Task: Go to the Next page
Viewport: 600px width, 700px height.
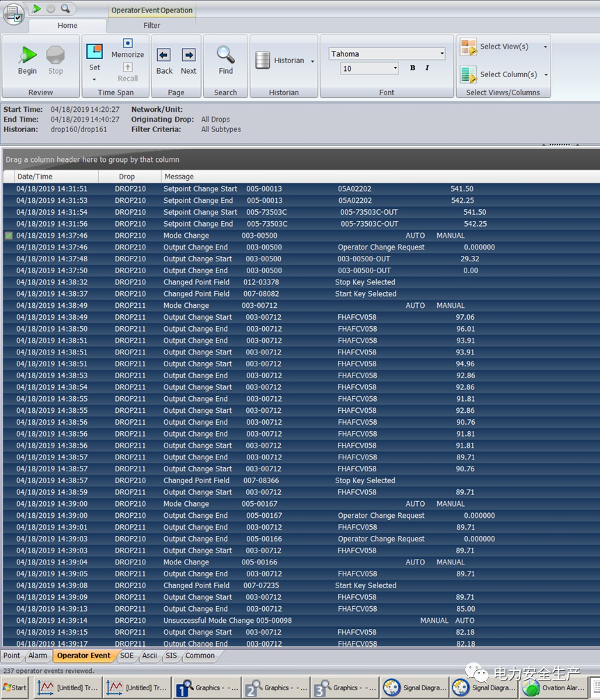Action: coord(188,56)
